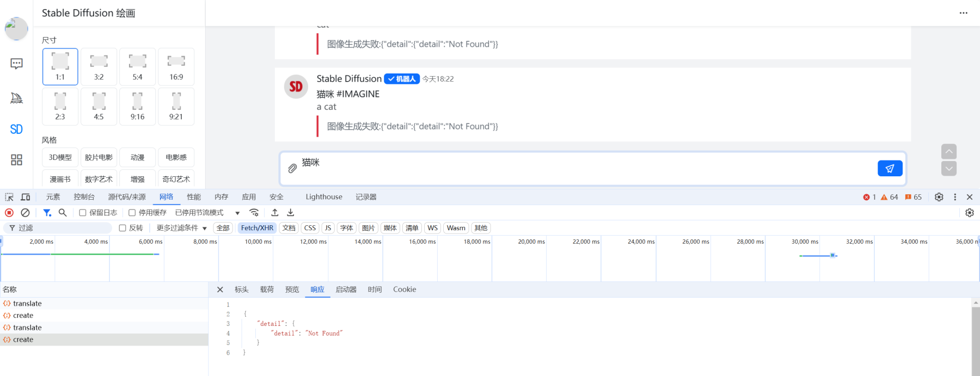Select the 16:9 size option
980x376 pixels.
176,66
